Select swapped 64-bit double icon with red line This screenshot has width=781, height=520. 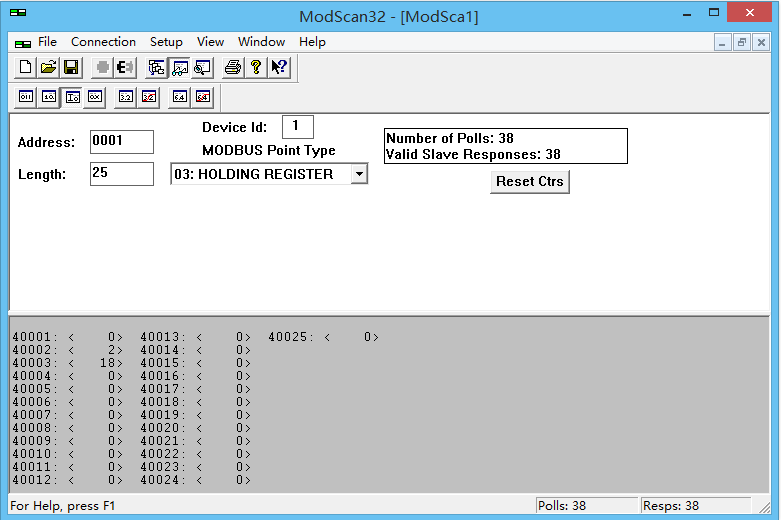point(203,97)
